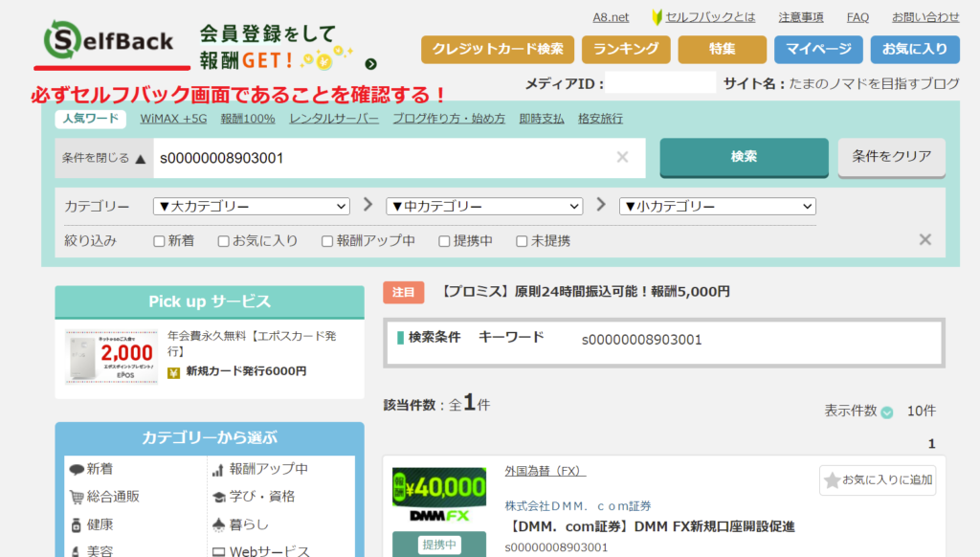
Task: Select popular word 即時支払
Action: click(x=542, y=119)
